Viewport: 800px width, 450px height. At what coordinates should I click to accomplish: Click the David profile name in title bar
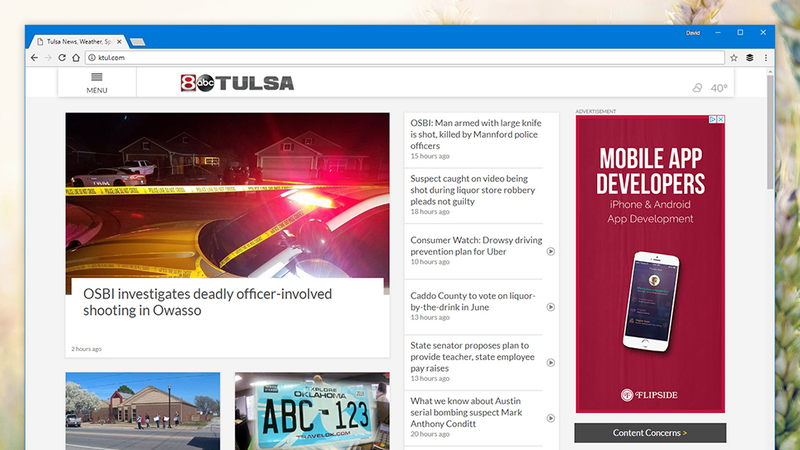coord(693,33)
